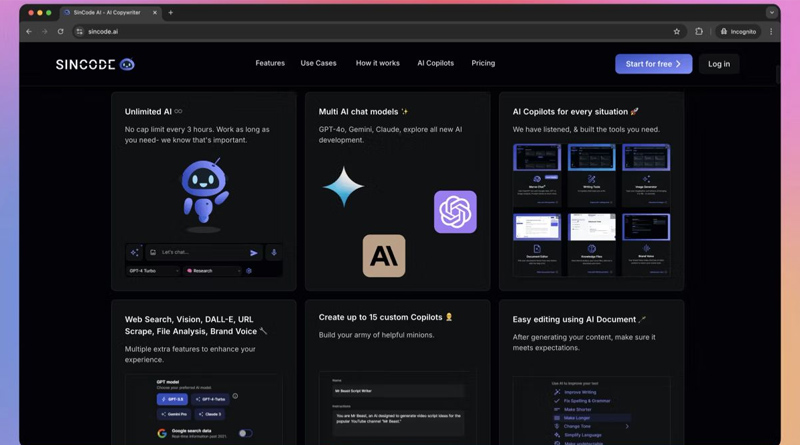This screenshot has height=445, width=800.
Task: Click the browser back arrow
Action: pyautogui.click(x=29, y=32)
